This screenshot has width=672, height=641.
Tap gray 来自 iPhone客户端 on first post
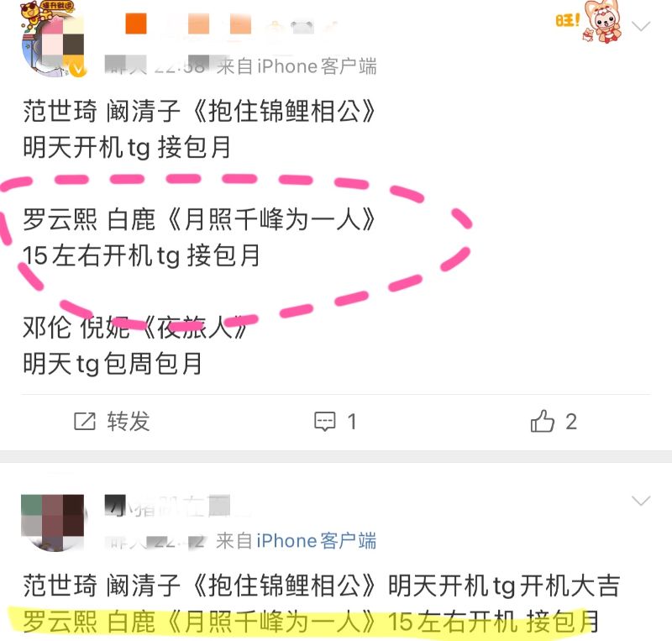point(297,66)
